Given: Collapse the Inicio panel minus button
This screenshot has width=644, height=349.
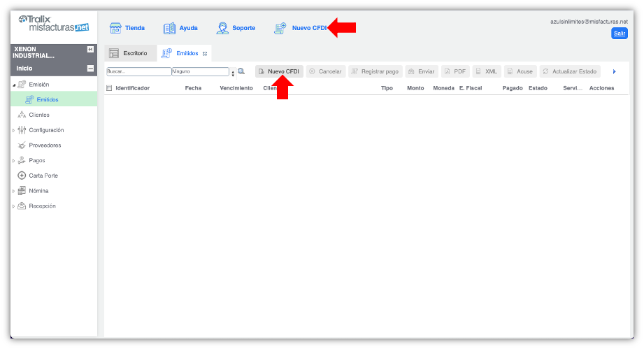Looking at the screenshot, I should [90, 69].
